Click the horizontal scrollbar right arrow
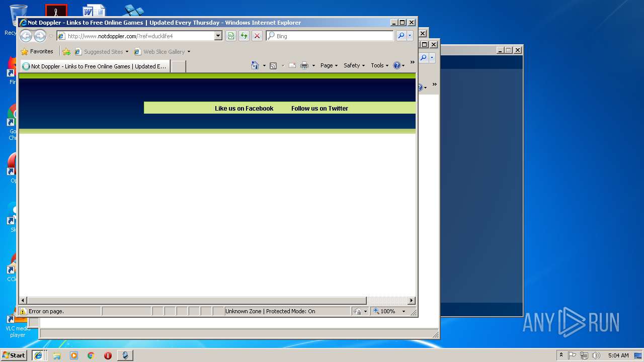The height and width of the screenshot is (362, 644). tap(411, 300)
